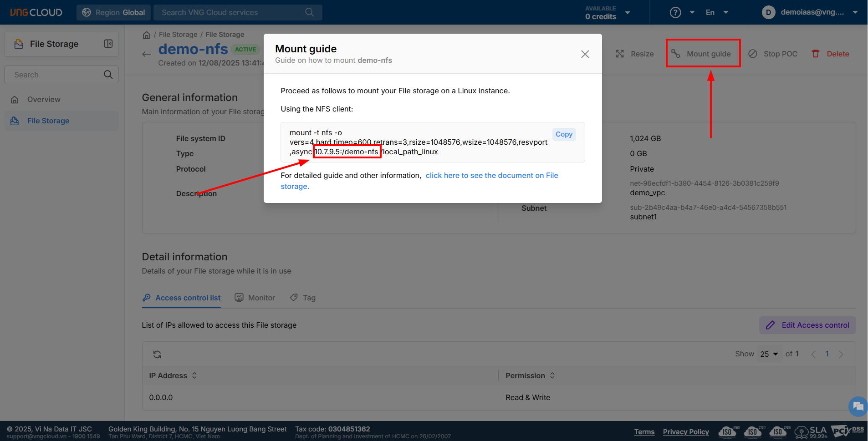Image resolution: width=868 pixels, height=441 pixels.
Task: Click the magnifier icon in sidebar search
Action: pos(108,75)
